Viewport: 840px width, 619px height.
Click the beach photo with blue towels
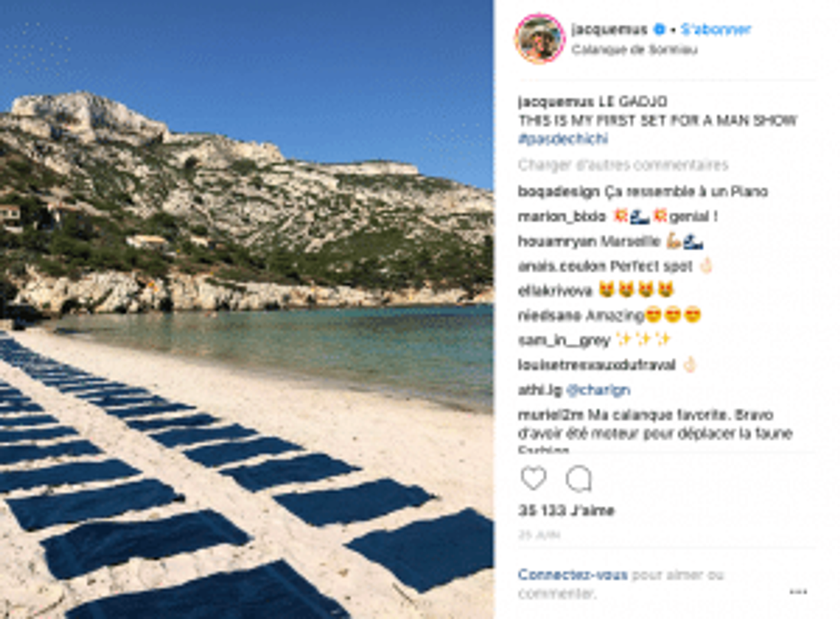(x=246, y=309)
